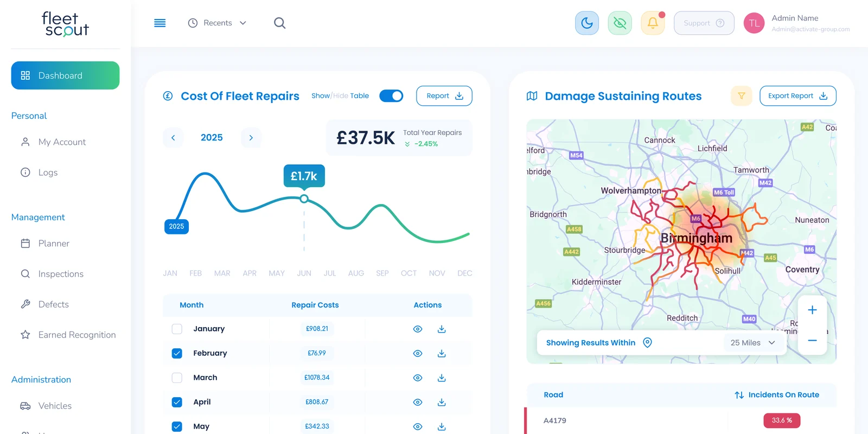Uncheck the May row checkbox
The width and height of the screenshot is (868, 434).
(177, 426)
